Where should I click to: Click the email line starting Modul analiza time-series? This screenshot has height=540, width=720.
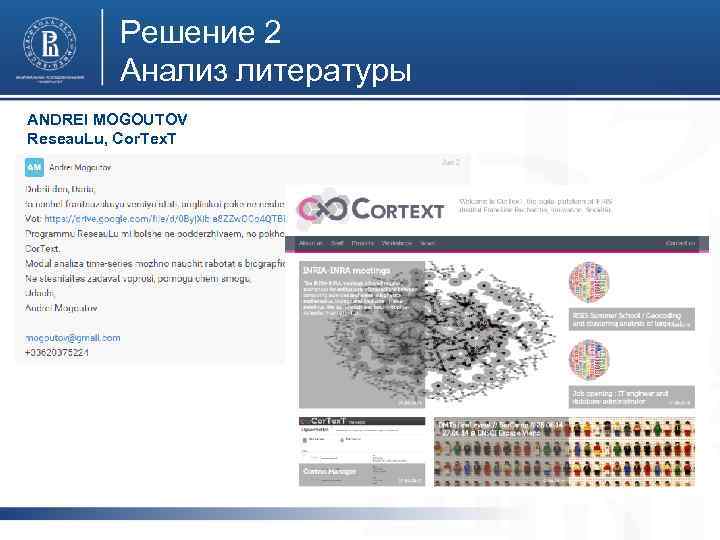click(x=155, y=264)
